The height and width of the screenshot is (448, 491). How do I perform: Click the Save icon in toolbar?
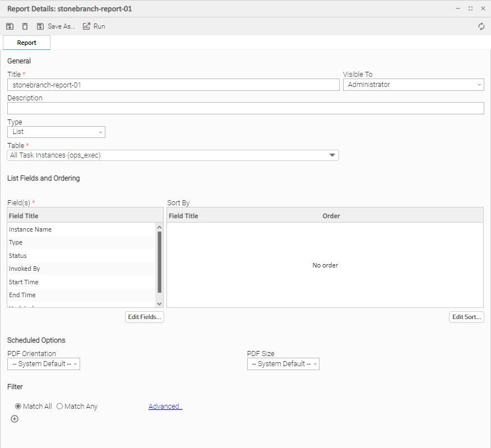pos(10,26)
